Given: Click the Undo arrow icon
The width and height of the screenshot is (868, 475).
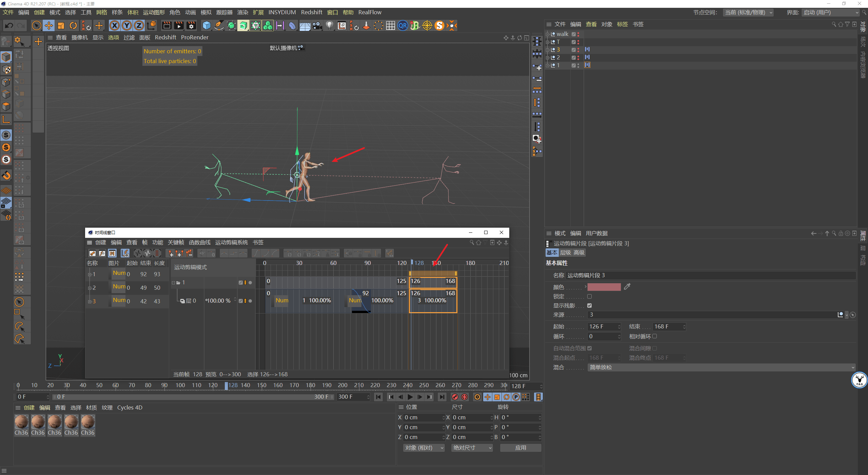Looking at the screenshot, I should click(x=9, y=25).
